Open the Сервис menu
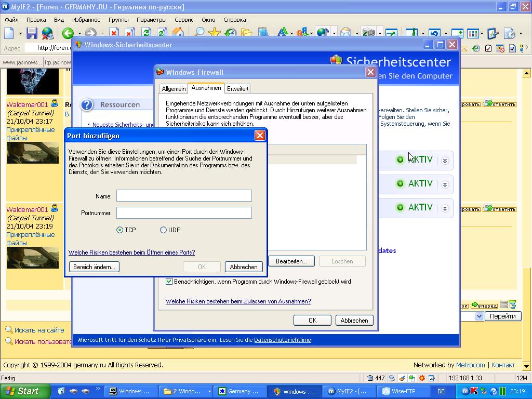The image size is (532, 399). pyautogui.click(x=184, y=20)
